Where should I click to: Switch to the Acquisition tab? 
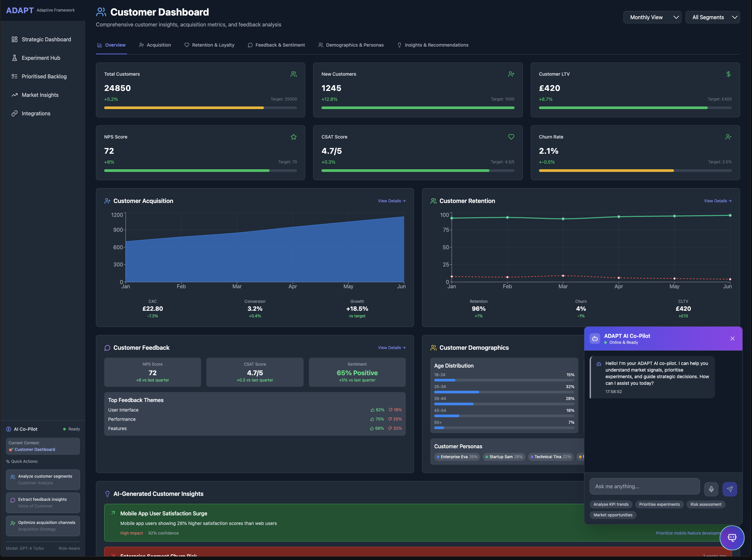[x=155, y=45]
